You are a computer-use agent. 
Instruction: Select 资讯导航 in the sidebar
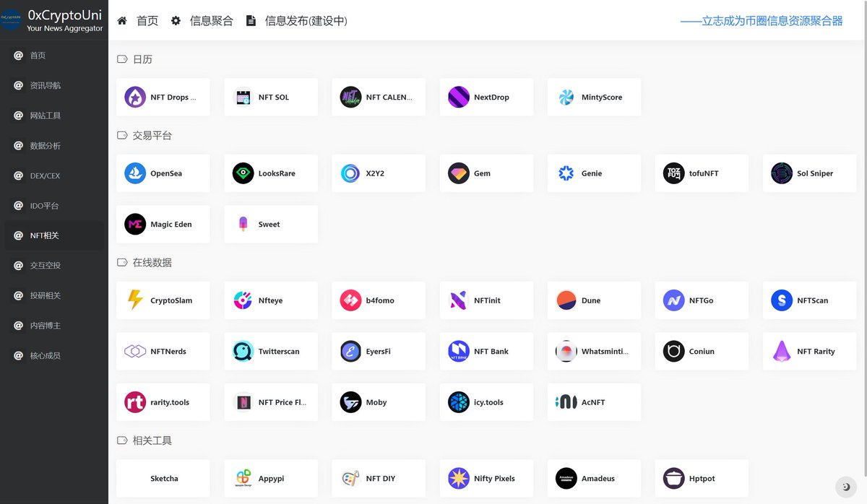[x=54, y=85]
